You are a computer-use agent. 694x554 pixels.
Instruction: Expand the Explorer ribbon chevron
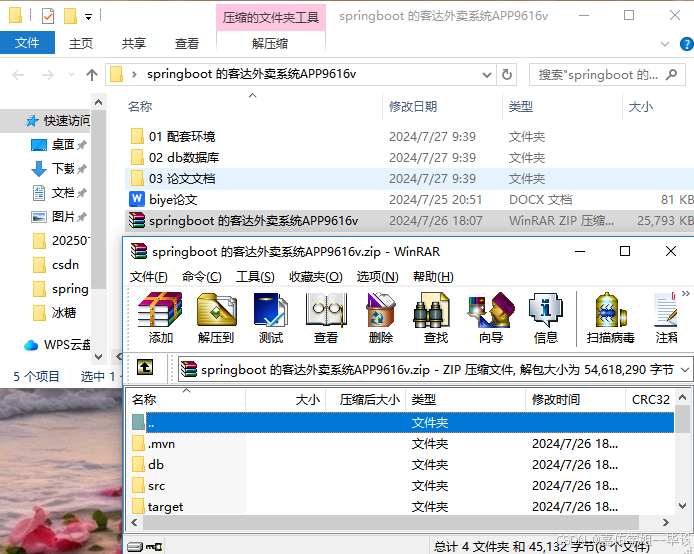664,44
